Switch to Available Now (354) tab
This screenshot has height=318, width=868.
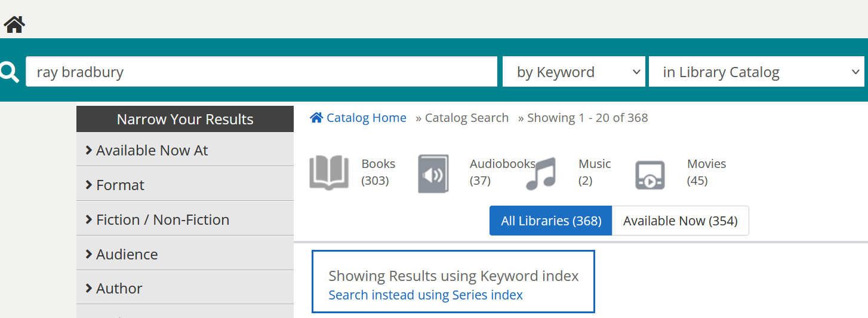pyautogui.click(x=681, y=221)
